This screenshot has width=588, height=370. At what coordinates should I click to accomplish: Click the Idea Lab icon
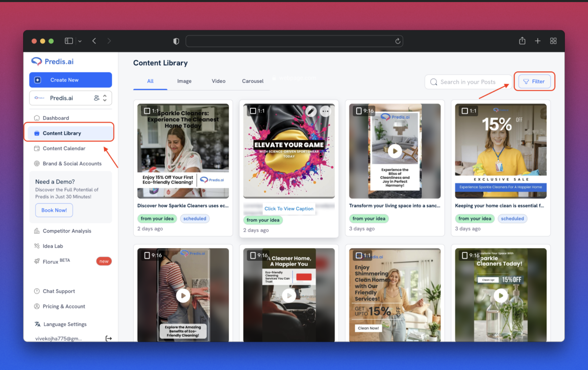pyautogui.click(x=37, y=246)
